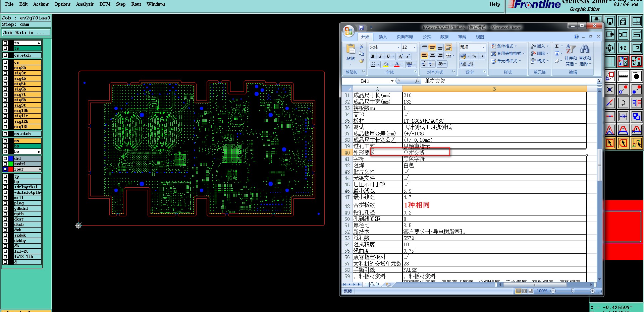The width and height of the screenshot is (644, 312).
Task: Switch to the 公式 ribbon tab
Action: tap(427, 37)
